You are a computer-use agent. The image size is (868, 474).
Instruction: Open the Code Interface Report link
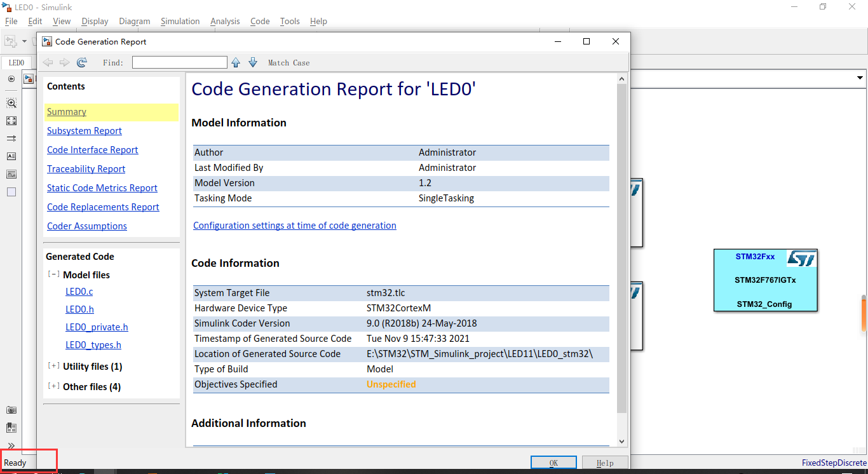click(x=93, y=150)
